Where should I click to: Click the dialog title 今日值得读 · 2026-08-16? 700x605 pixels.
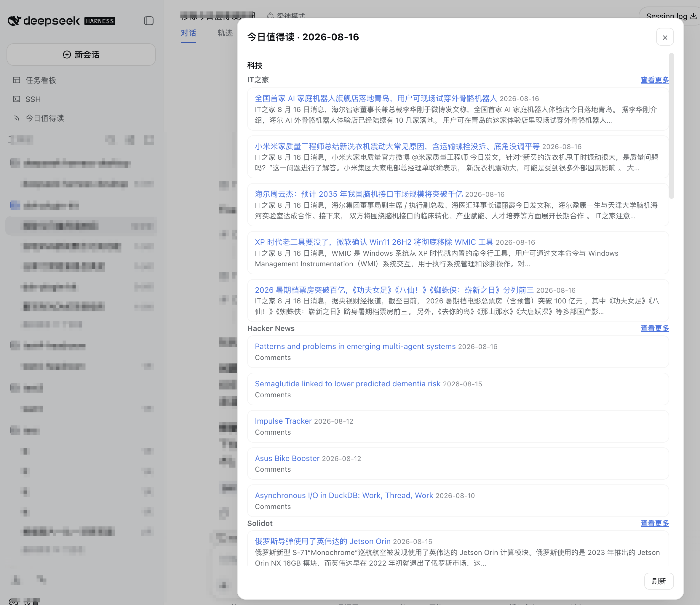click(303, 37)
